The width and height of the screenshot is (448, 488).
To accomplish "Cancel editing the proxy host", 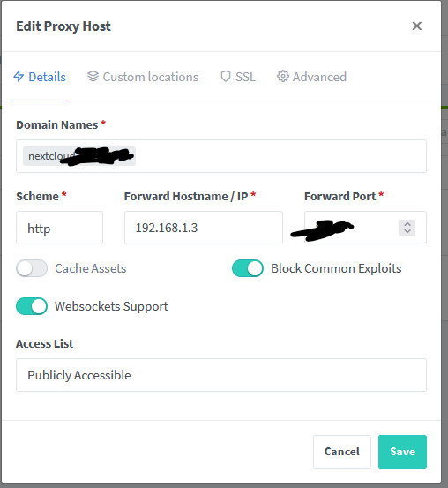I will click(x=342, y=452).
